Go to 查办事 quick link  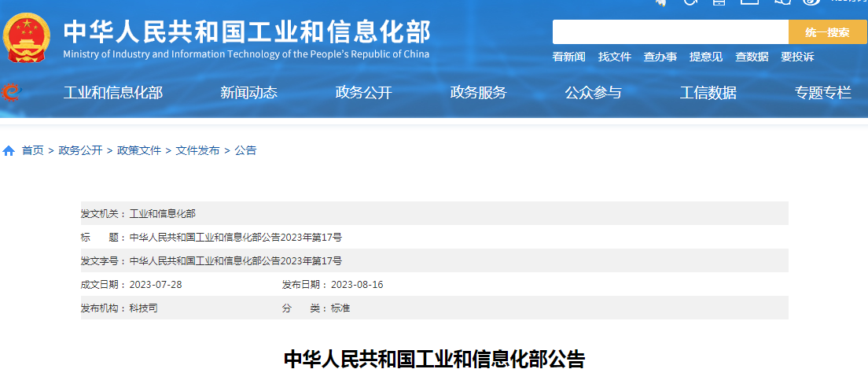pos(660,57)
